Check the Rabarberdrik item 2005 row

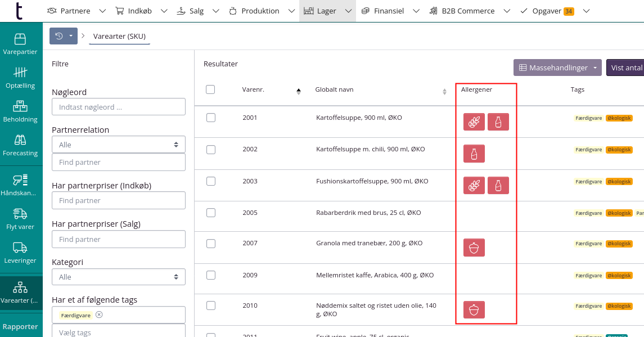[x=211, y=213]
